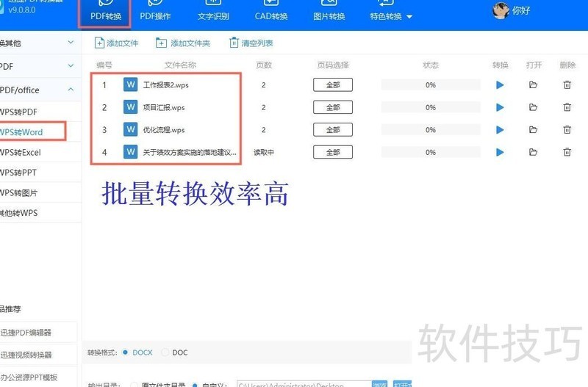Click progress bar of 项目汇报.wps
Image resolution: width=588 pixels, height=387 pixels.
431,107
